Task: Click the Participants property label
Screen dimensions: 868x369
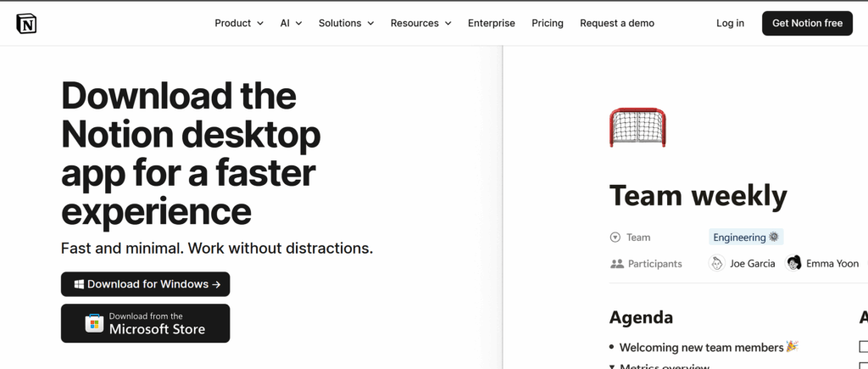Action: point(655,264)
